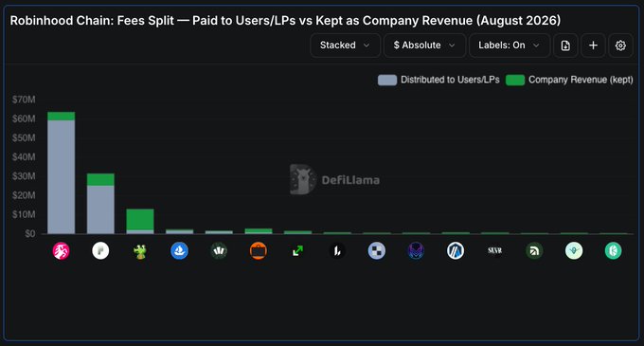Click the plus add icon button

[x=593, y=46]
